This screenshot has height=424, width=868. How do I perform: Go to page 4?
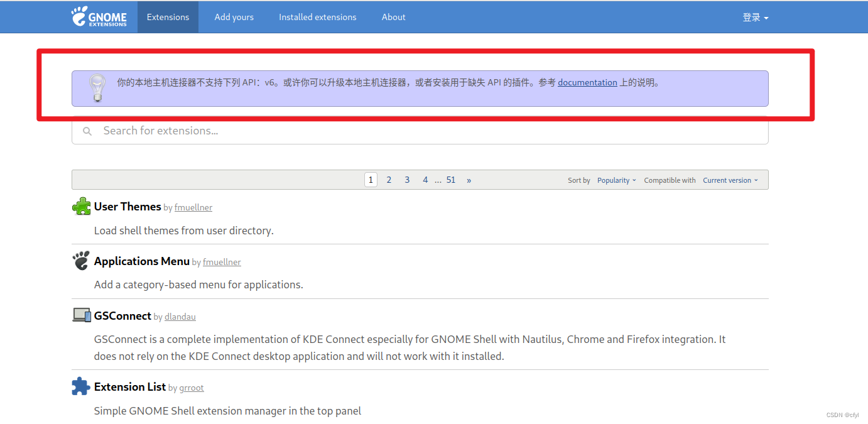(425, 180)
